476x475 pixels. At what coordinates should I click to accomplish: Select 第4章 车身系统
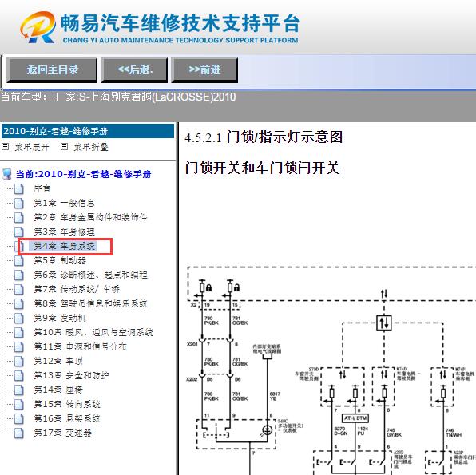62,246
